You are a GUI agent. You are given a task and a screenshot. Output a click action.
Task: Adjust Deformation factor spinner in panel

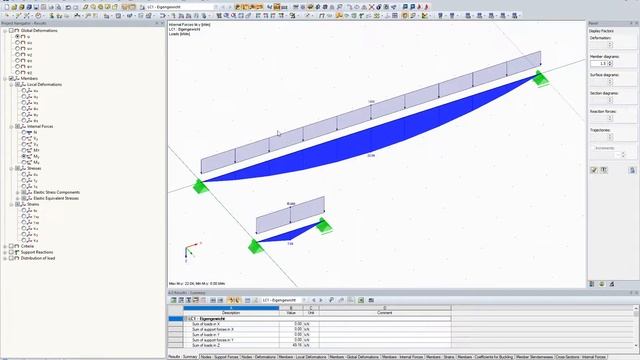point(610,44)
